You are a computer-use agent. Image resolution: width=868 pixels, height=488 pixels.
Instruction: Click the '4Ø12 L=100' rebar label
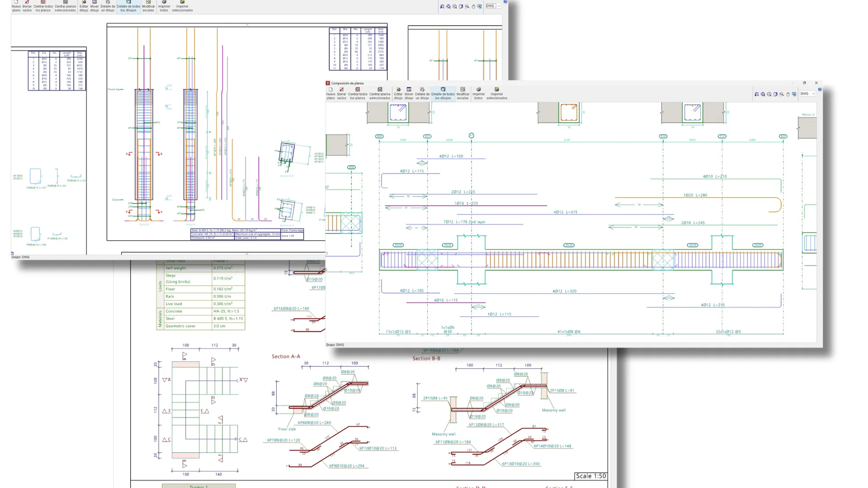pyautogui.click(x=451, y=156)
